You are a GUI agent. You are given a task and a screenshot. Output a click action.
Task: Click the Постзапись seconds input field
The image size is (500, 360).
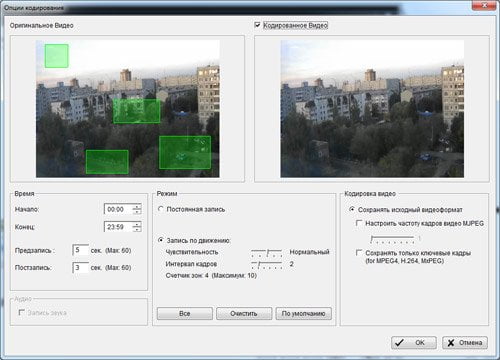tap(81, 267)
